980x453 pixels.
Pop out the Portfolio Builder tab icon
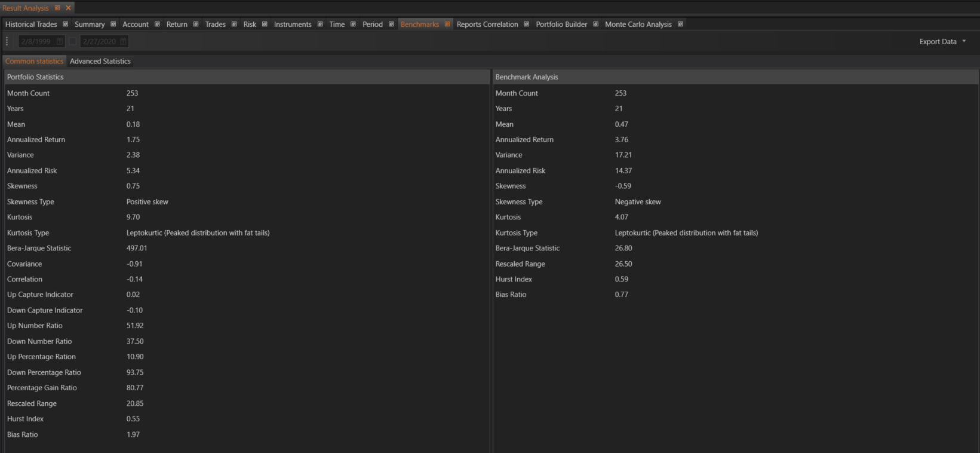595,25
